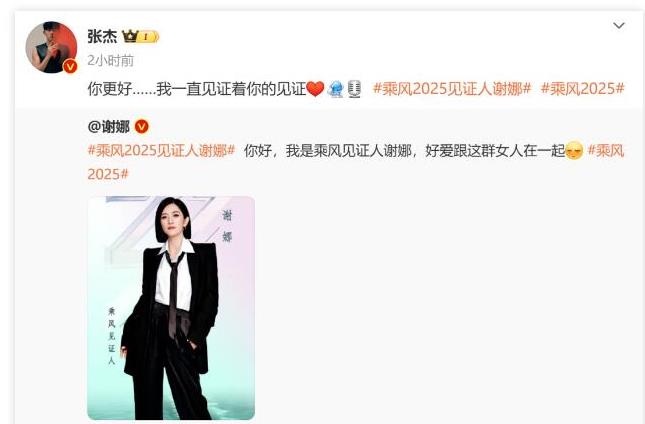Enlarge the 谢娜 poster image thumbnail
This screenshot has height=424, width=645.
(x=171, y=308)
